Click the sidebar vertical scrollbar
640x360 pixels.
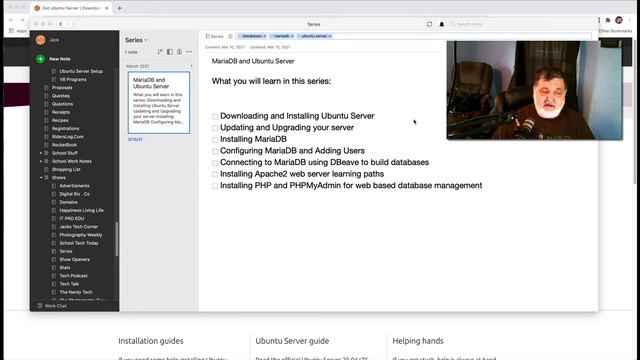click(x=117, y=239)
